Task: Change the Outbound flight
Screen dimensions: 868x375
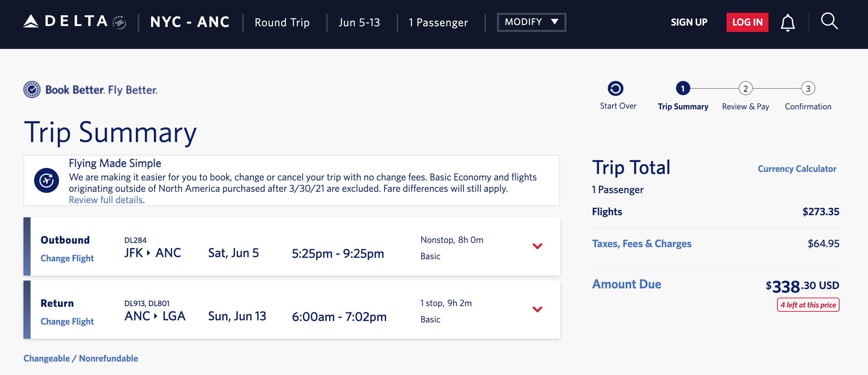Action: (67, 258)
